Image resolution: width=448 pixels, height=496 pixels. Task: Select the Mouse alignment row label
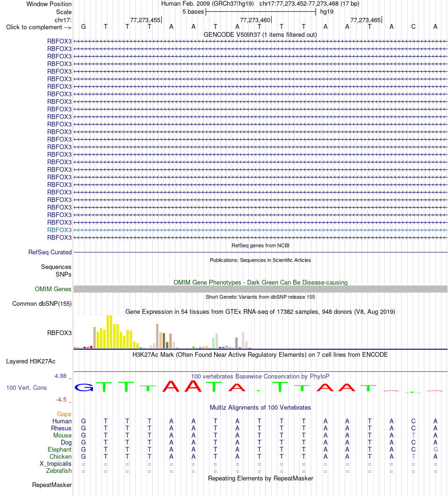click(62, 435)
